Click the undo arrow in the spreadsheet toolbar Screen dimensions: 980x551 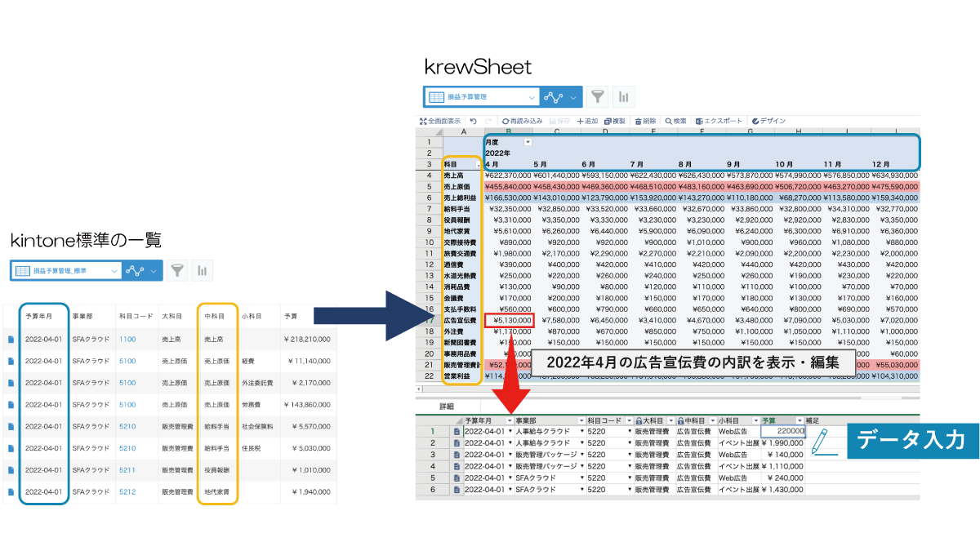(x=473, y=121)
